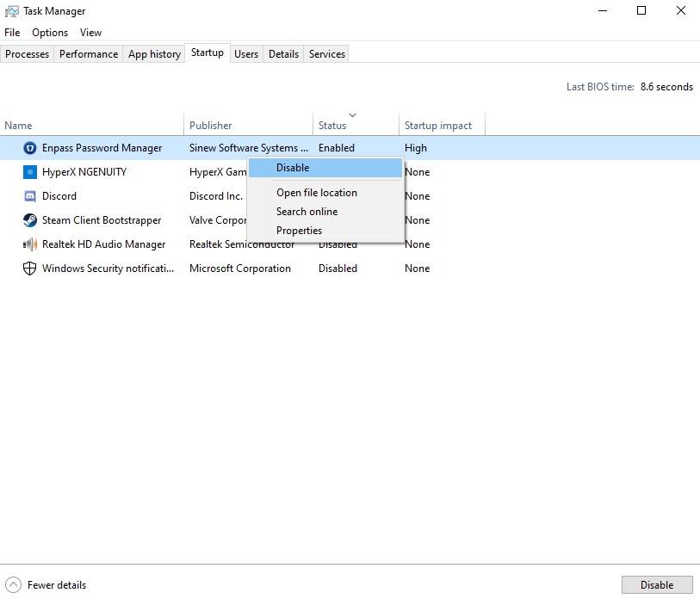Image resolution: width=700 pixels, height=605 pixels.
Task: Minimize the Task Manager window
Action: (x=603, y=10)
